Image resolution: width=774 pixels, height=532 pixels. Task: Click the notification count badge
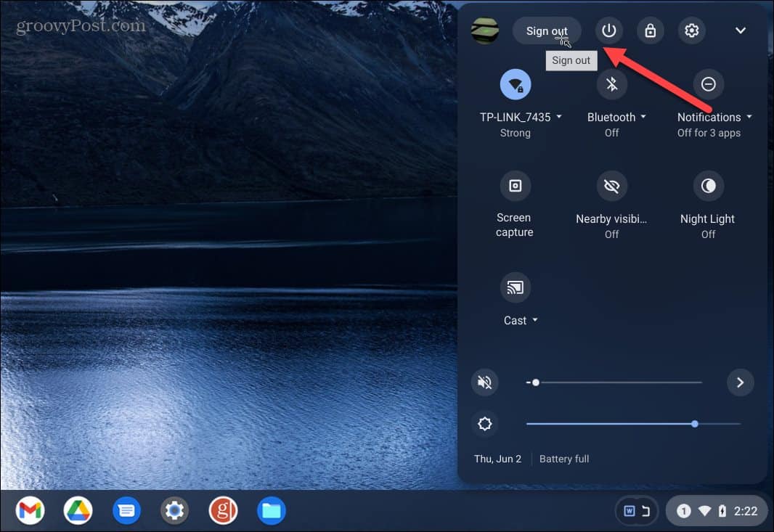683,511
